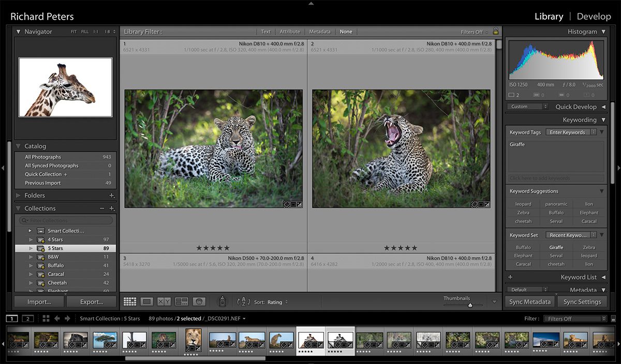Collapse the right panel group arrow
This screenshot has width=621, height=364.
click(x=618, y=168)
